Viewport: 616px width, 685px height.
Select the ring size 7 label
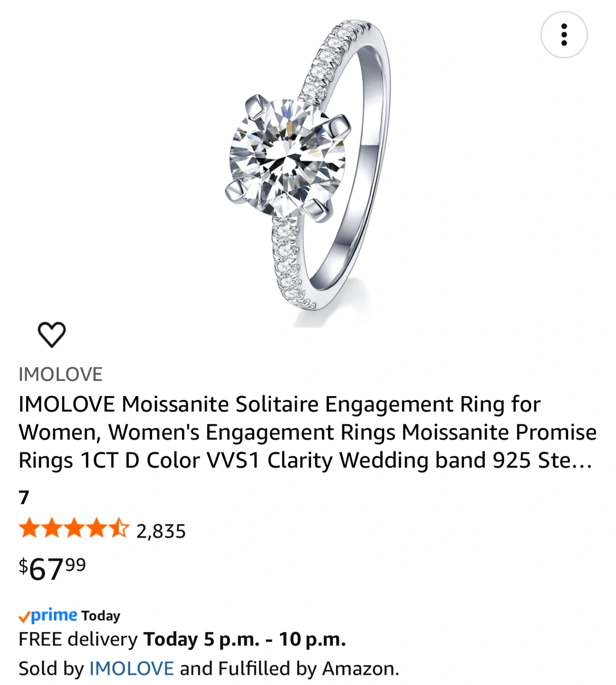click(x=24, y=498)
